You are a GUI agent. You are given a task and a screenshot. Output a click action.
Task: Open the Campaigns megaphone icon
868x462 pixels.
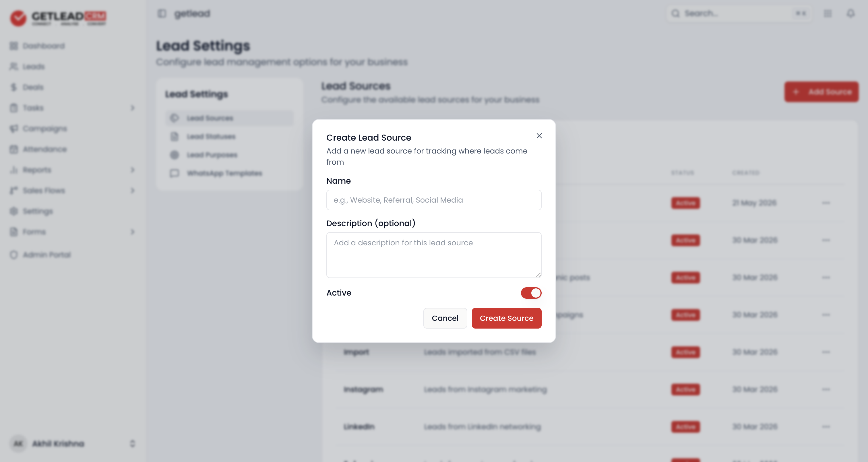pyautogui.click(x=13, y=128)
